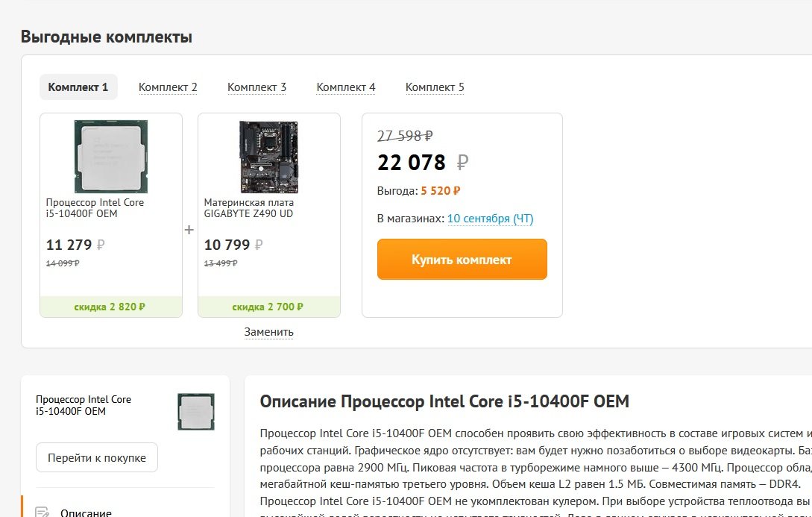Click the sidebar Процессор Intel Core title

point(84,405)
